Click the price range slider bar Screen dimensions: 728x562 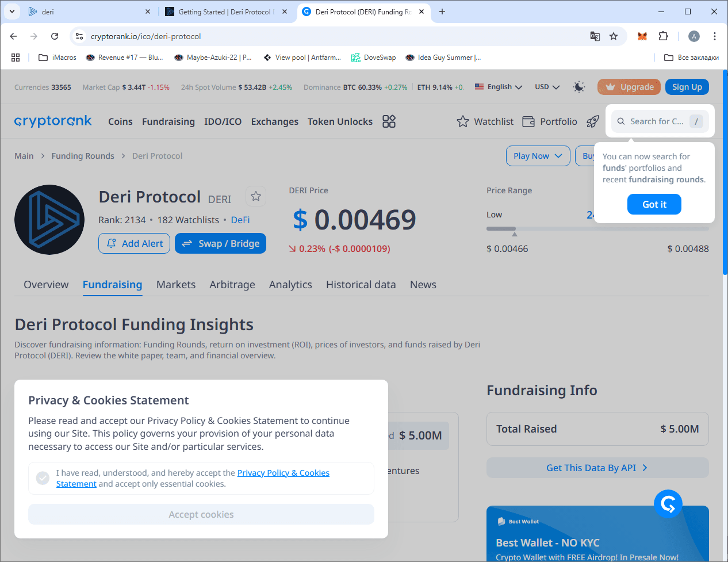[x=597, y=228]
